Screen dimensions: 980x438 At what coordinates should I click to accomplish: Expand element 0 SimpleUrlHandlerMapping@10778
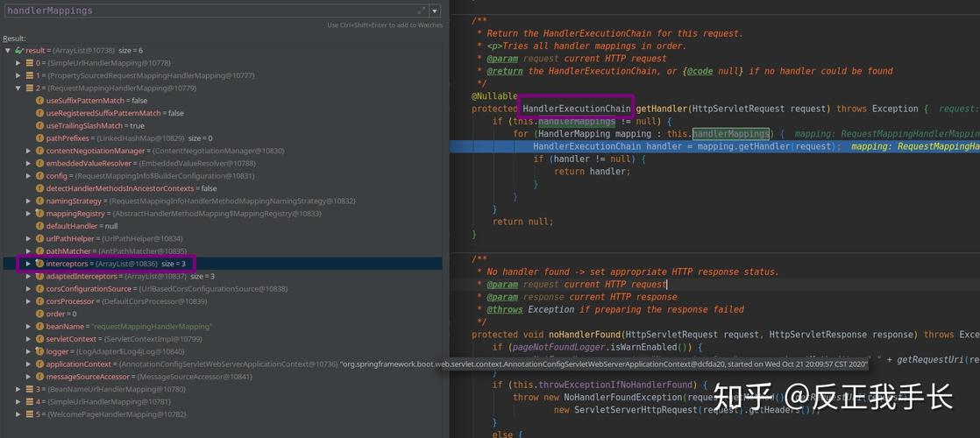click(18, 63)
